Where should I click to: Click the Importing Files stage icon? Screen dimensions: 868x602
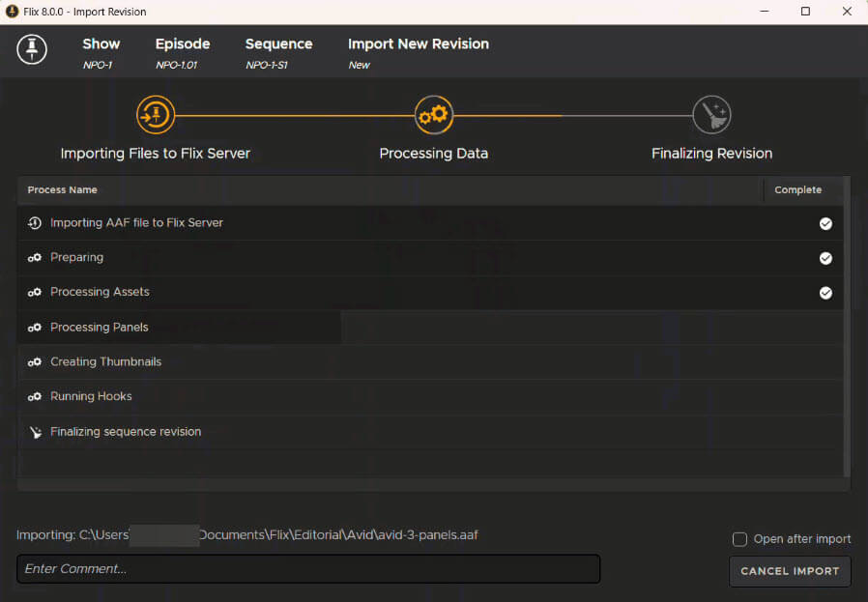coord(155,115)
